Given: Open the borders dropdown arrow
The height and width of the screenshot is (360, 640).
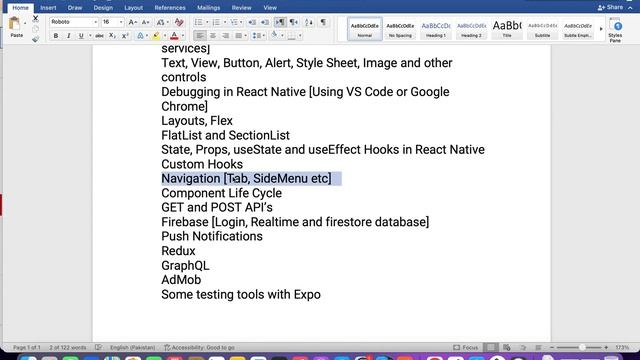Looking at the screenshot, I should 300,36.
